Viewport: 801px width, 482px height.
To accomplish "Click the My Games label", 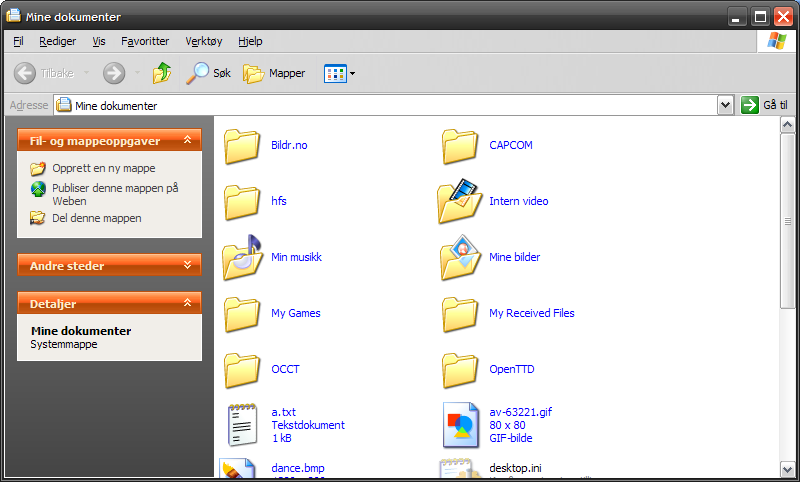I will [296, 313].
